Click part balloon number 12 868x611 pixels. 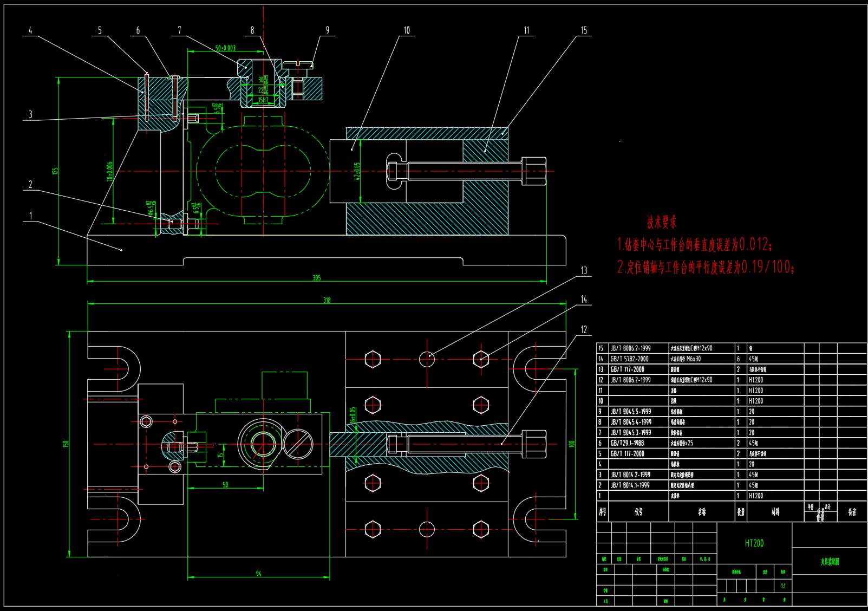point(583,329)
